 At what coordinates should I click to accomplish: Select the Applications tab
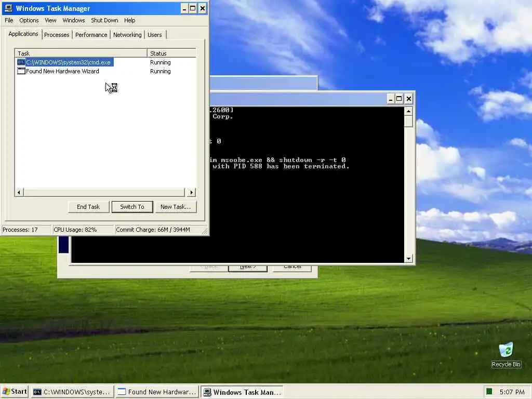coord(23,34)
